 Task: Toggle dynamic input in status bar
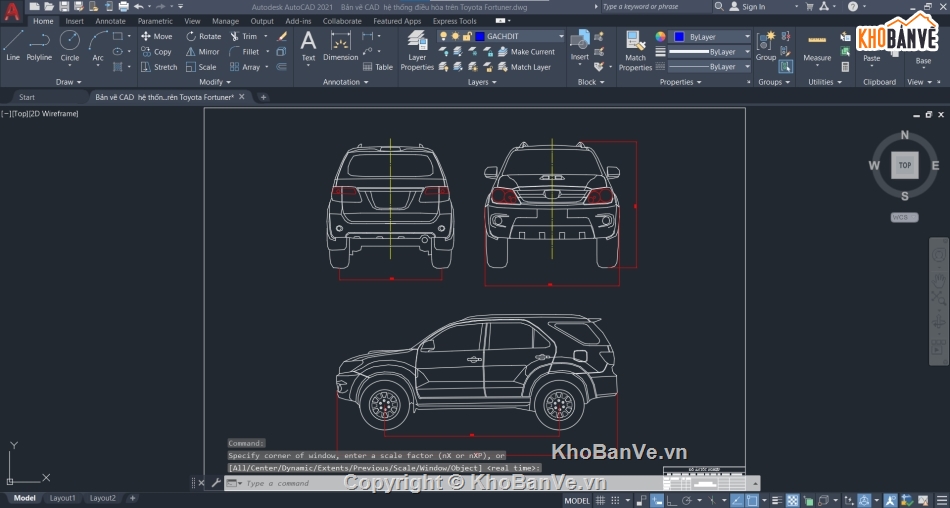pos(657,501)
